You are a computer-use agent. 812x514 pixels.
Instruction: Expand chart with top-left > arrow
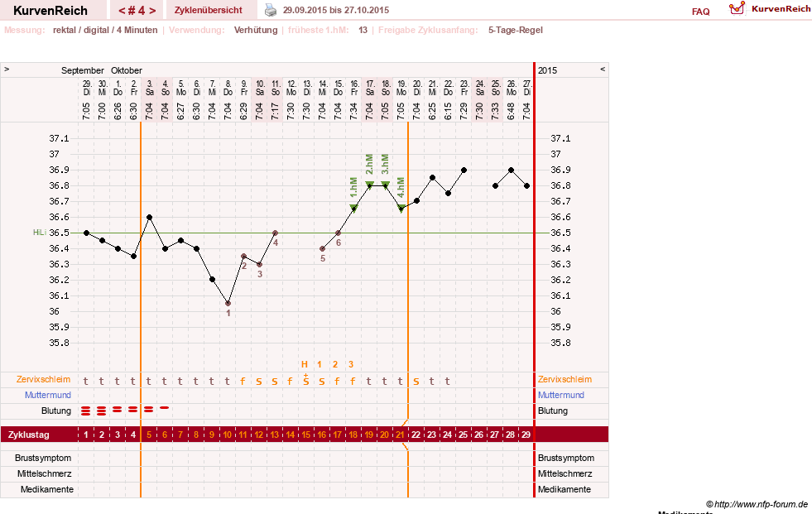point(7,69)
